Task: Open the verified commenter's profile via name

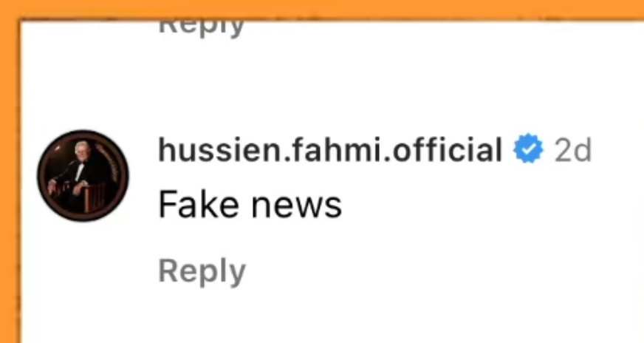Action: [330, 149]
